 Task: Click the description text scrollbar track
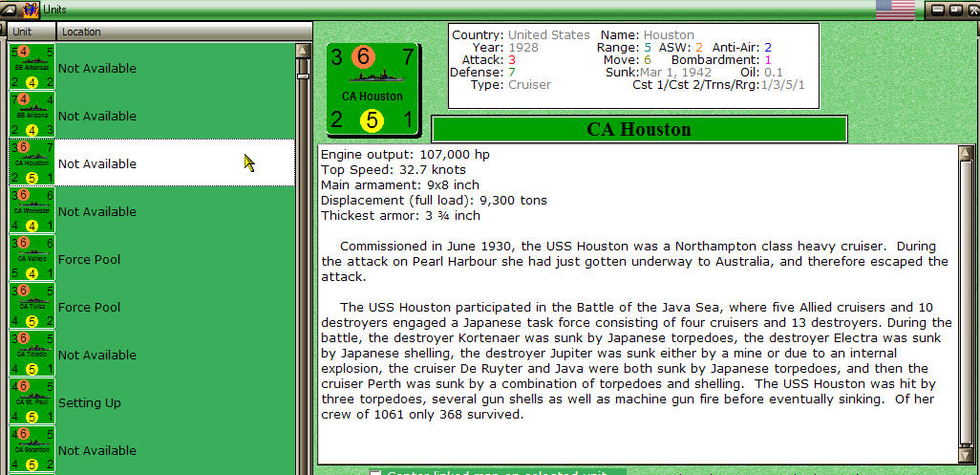[967, 304]
